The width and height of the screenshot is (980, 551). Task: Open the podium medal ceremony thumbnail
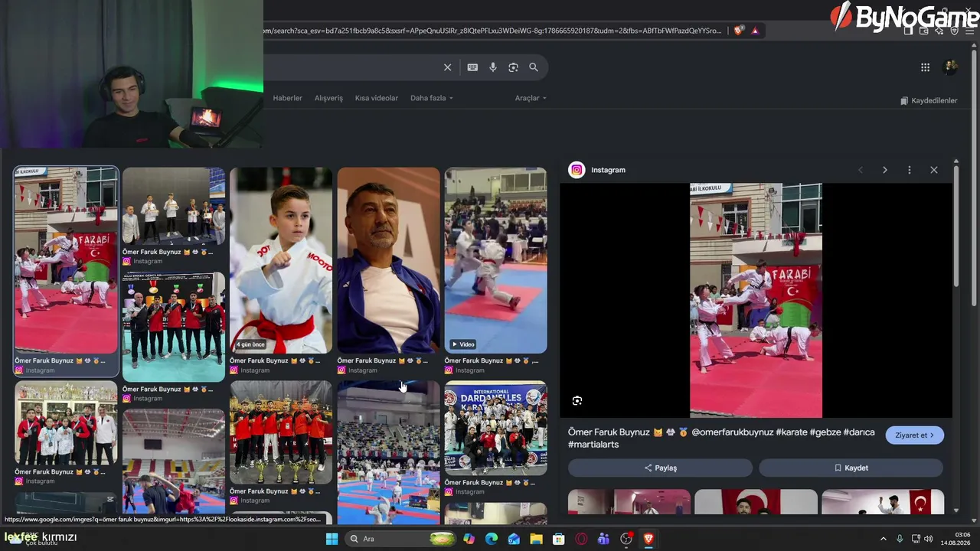point(174,206)
